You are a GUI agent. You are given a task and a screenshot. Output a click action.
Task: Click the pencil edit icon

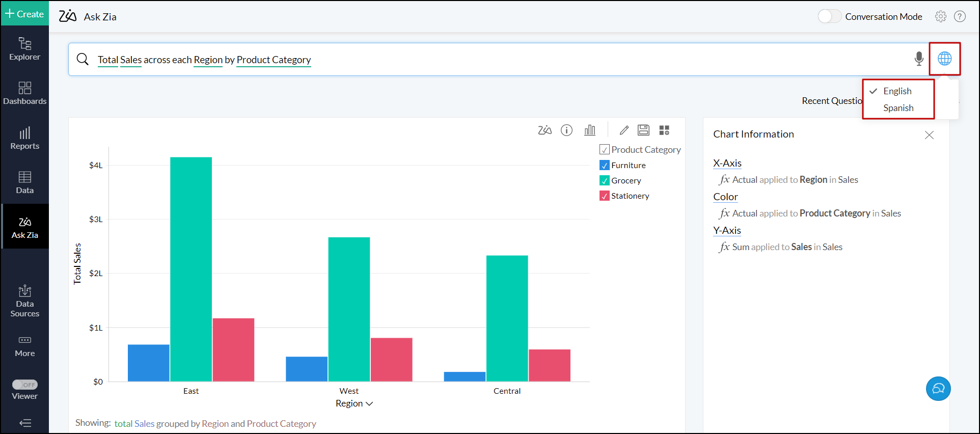point(624,130)
